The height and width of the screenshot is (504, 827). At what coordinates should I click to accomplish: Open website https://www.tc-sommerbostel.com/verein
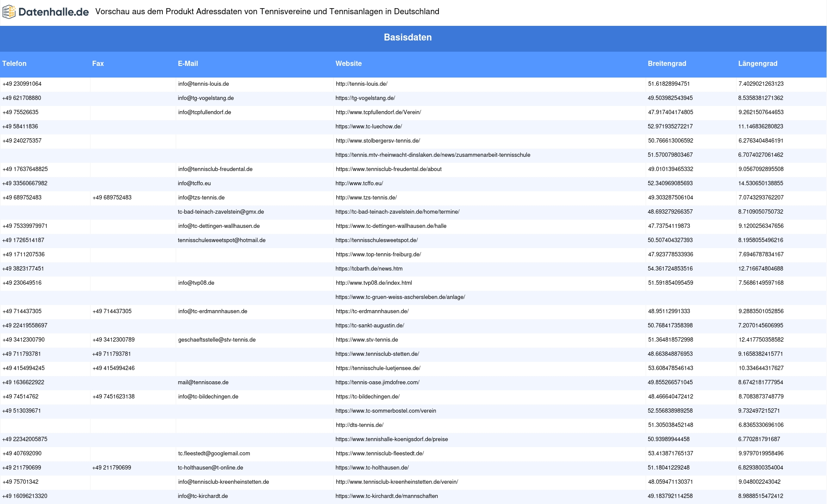point(386,411)
